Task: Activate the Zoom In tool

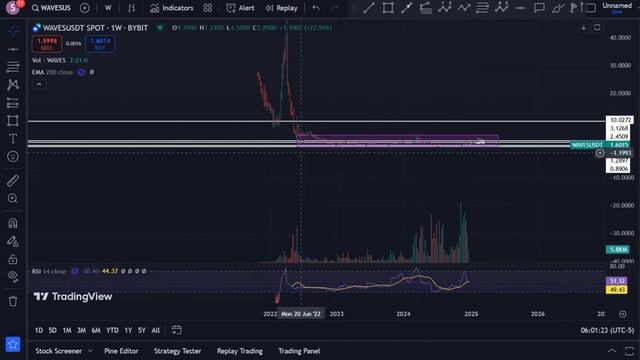Action: [13, 198]
